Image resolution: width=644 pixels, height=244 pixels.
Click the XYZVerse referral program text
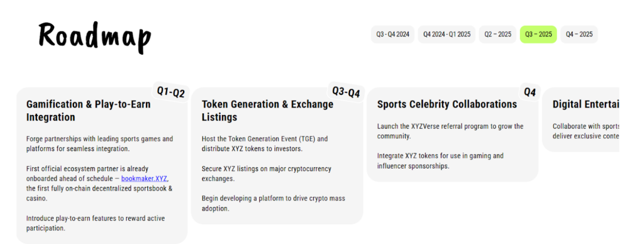coord(450,131)
